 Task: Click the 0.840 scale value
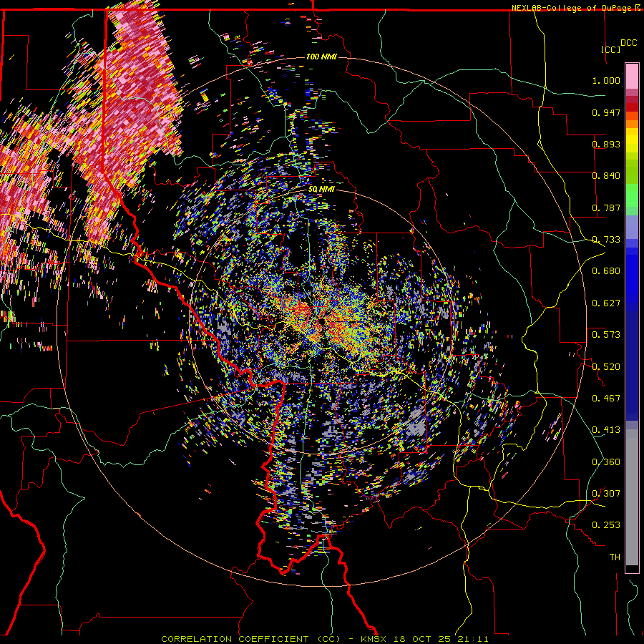click(x=606, y=176)
